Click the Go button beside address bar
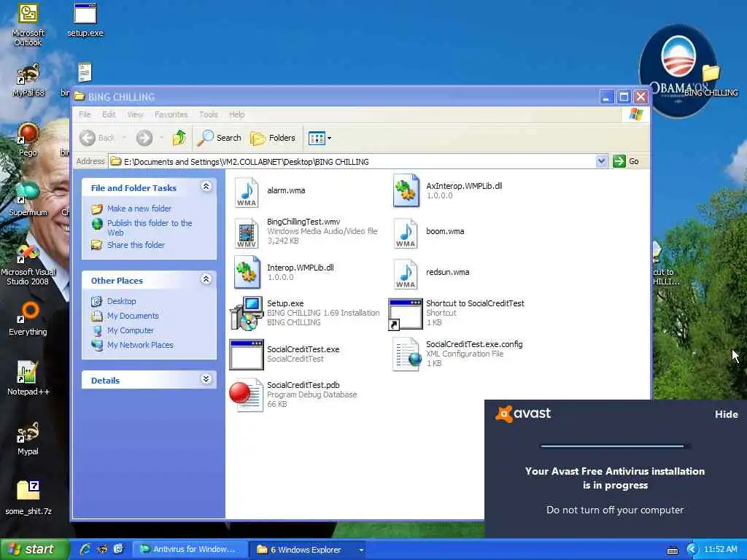Screen dimensions: 747x560 [626, 161]
